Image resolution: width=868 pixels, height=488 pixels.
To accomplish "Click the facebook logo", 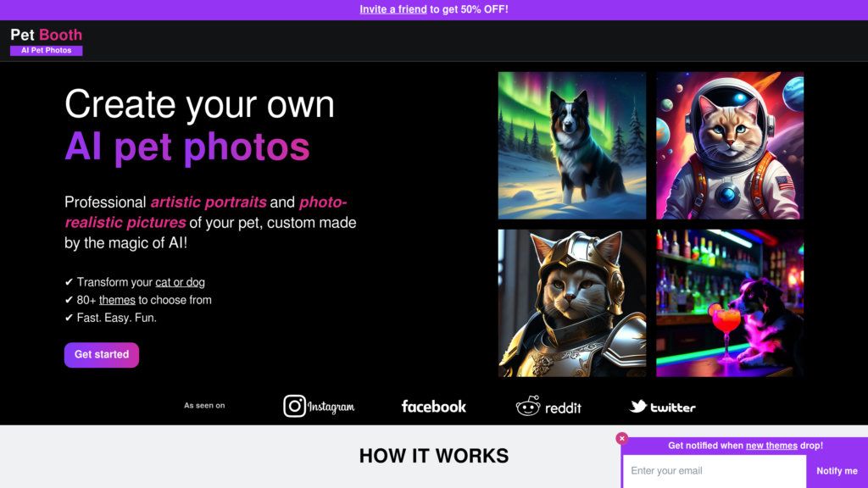I will [x=434, y=407].
